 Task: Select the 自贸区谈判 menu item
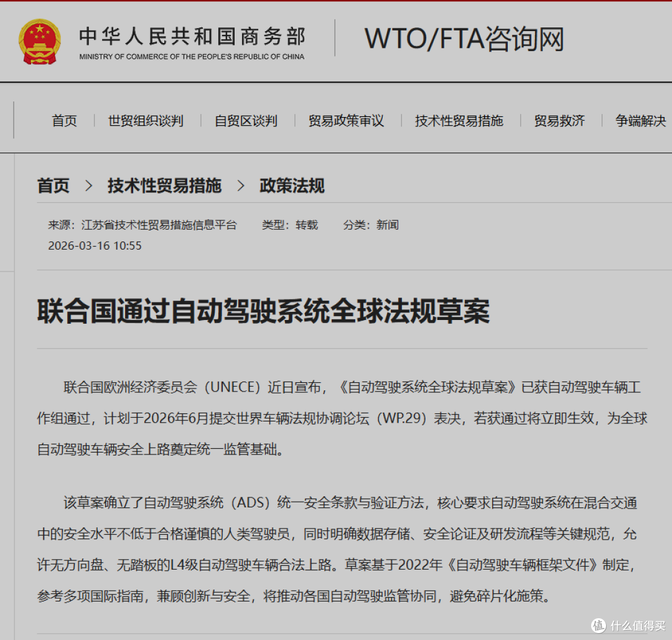[x=246, y=121]
